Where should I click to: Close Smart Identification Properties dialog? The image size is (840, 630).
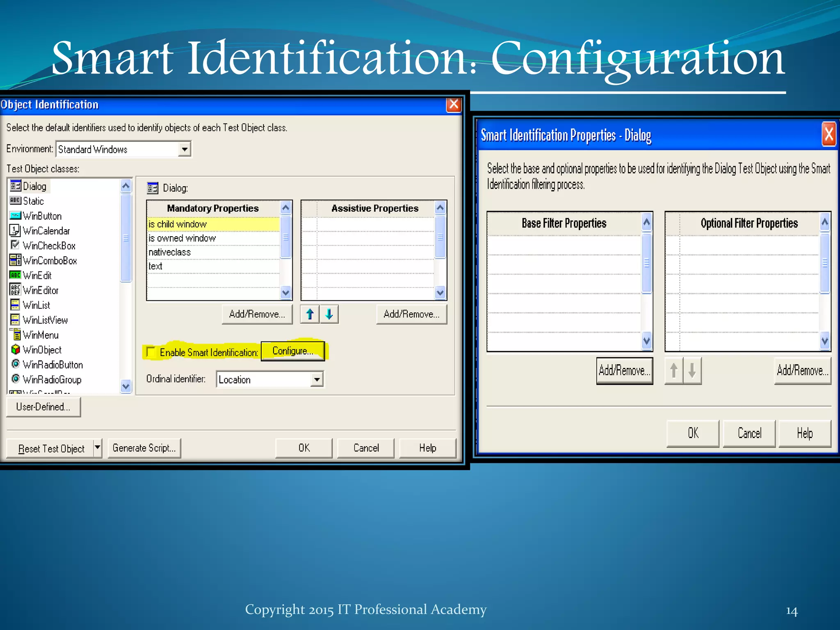point(829,134)
